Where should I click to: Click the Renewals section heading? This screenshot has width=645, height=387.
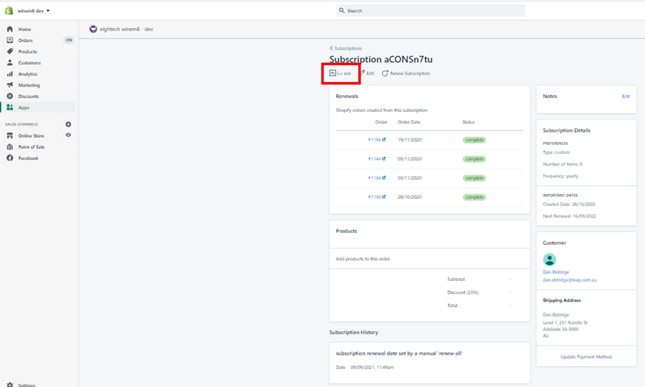point(347,96)
